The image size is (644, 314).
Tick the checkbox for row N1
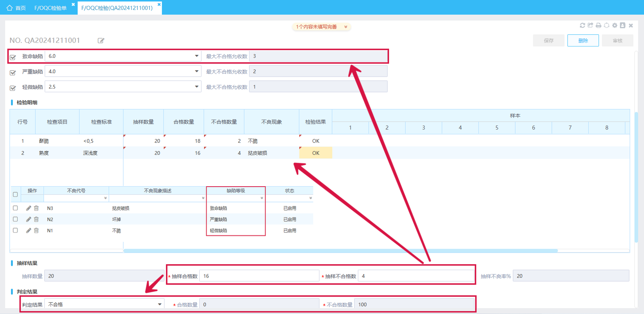coord(15,230)
